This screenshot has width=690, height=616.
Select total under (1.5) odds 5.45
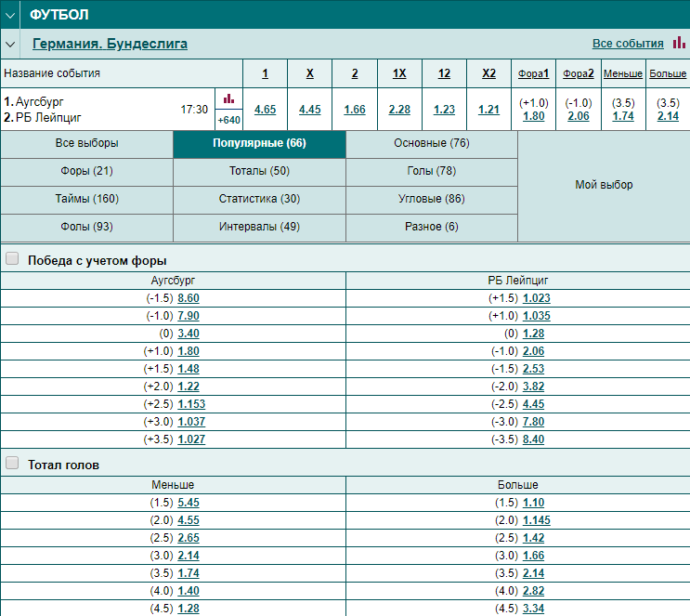click(x=189, y=503)
